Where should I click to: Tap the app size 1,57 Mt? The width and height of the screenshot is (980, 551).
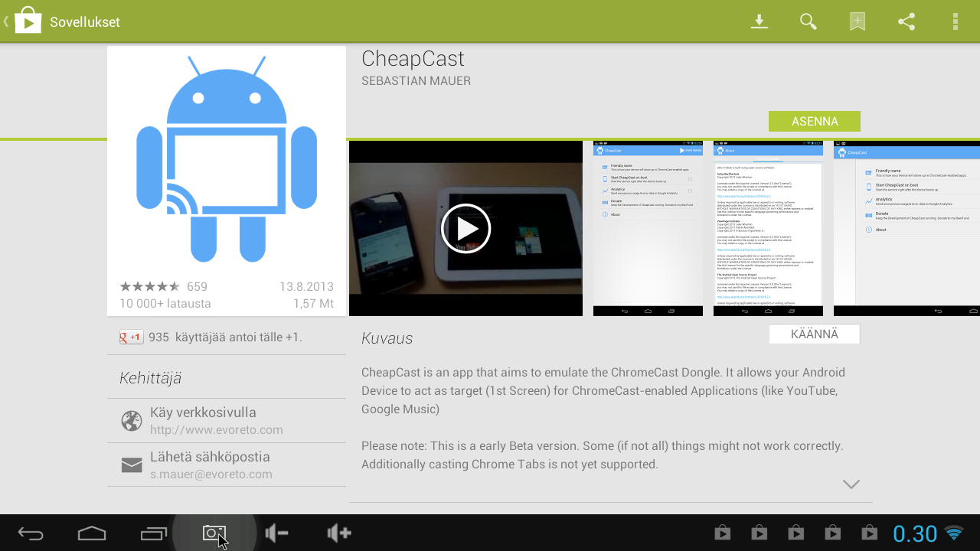313,304
